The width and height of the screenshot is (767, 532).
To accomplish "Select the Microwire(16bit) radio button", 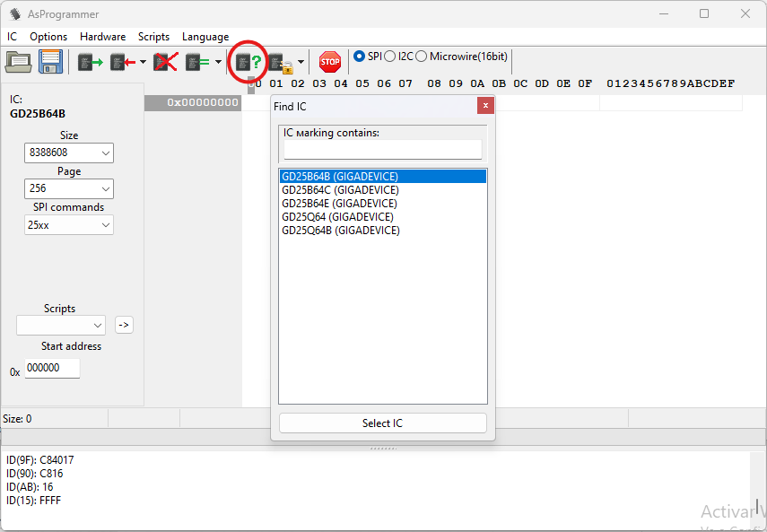I will (x=421, y=57).
